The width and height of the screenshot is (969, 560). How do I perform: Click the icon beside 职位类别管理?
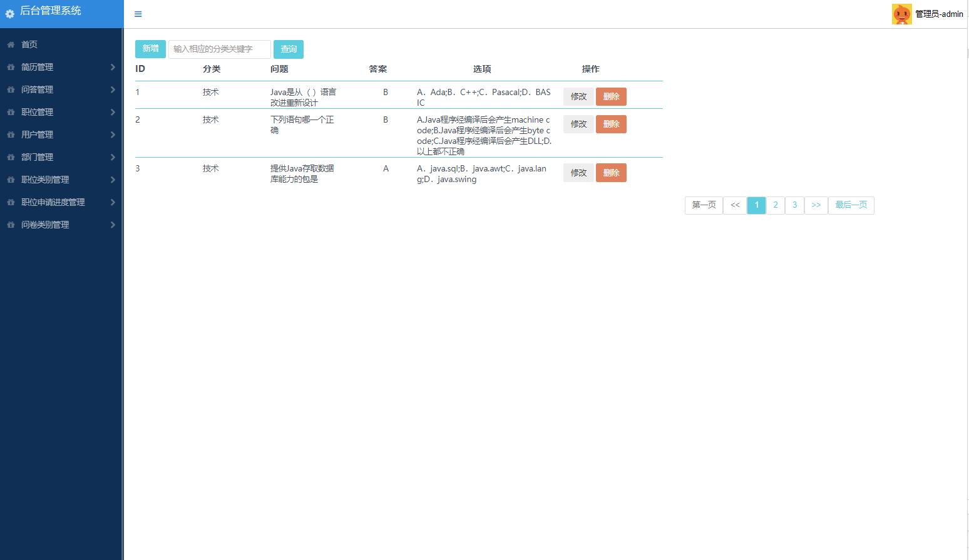pos(10,180)
